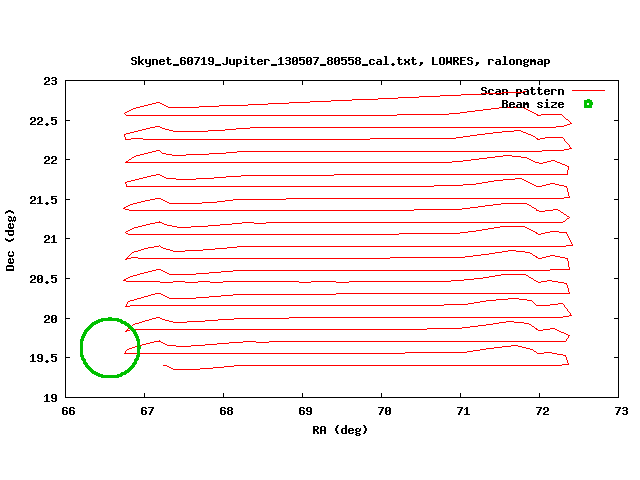Click the 'Dec (deg)' axis label
The image size is (640, 480).
10,240
